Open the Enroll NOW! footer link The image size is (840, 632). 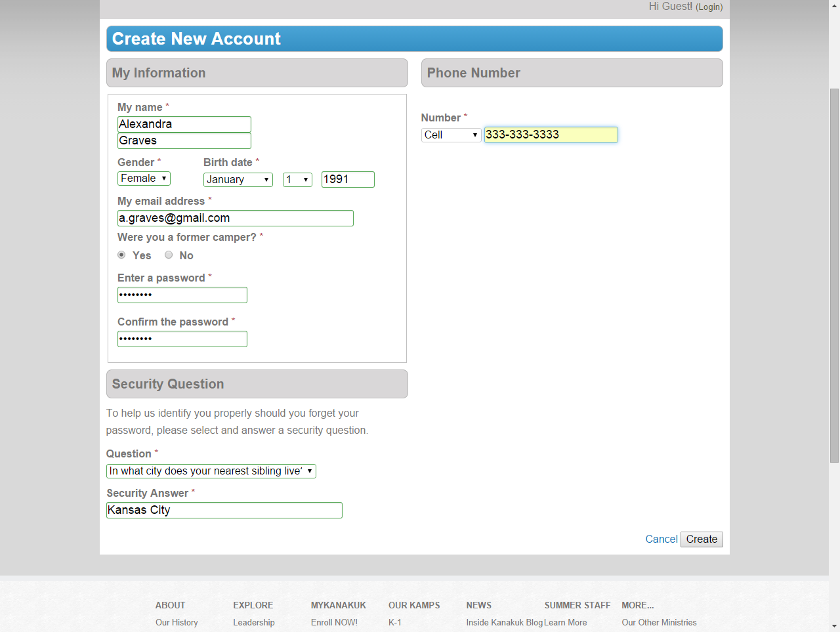tap(334, 623)
